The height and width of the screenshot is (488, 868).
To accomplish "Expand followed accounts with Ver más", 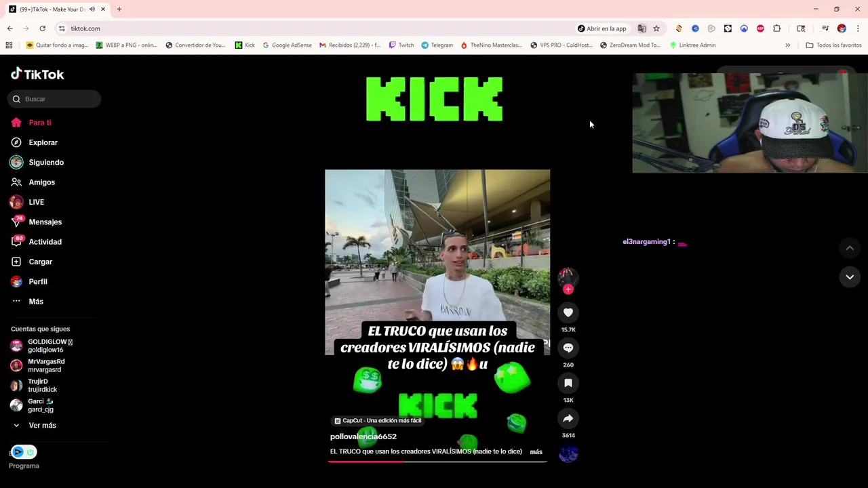I will pos(34,426).
